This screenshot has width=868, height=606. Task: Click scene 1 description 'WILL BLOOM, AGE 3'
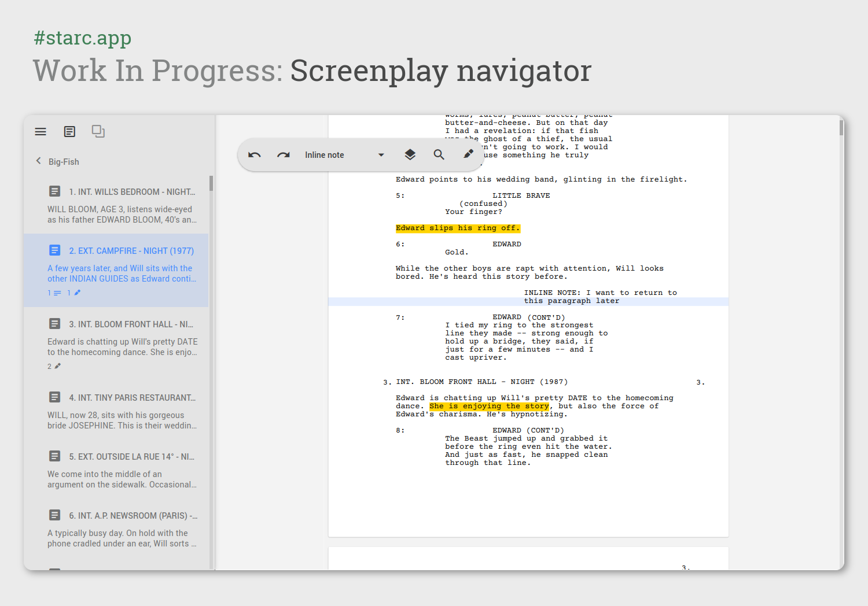[x=122, y=215]
